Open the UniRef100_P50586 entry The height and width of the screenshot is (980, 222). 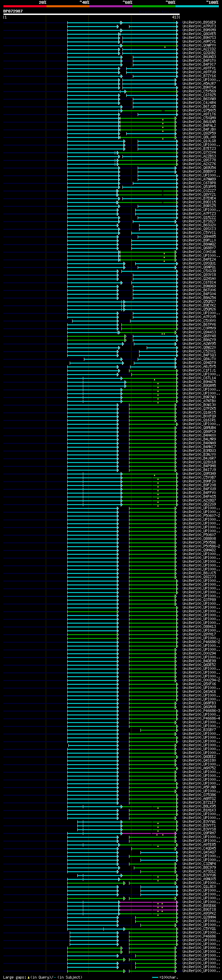pyautogui.click(x=199, y=543)
